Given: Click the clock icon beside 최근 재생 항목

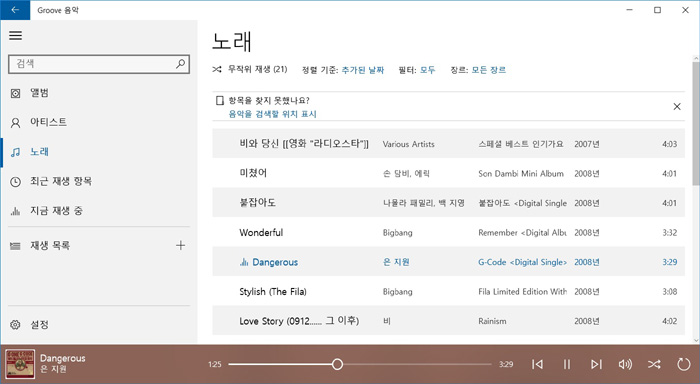Looking at the screenshot, I should pos(16,182).
